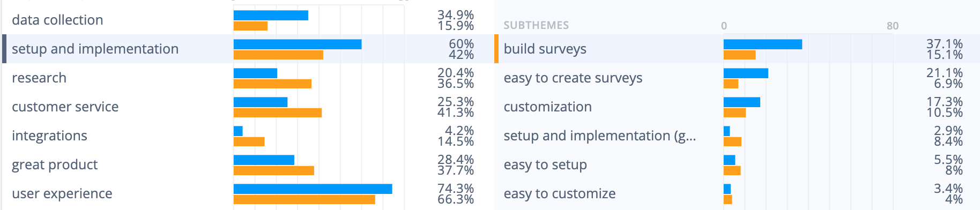Select the data collection theme row
The image size is (980, 210).
[x=248, y=20]
